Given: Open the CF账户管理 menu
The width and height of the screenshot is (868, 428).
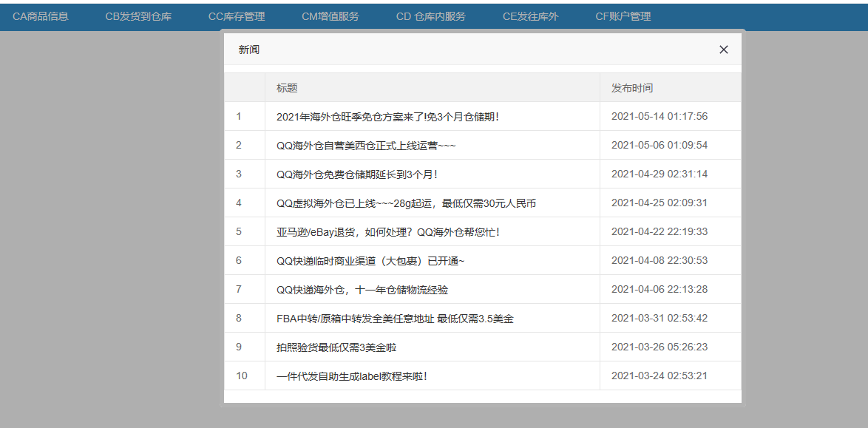Looking at the screenshot, I should [x=623, y=16].
